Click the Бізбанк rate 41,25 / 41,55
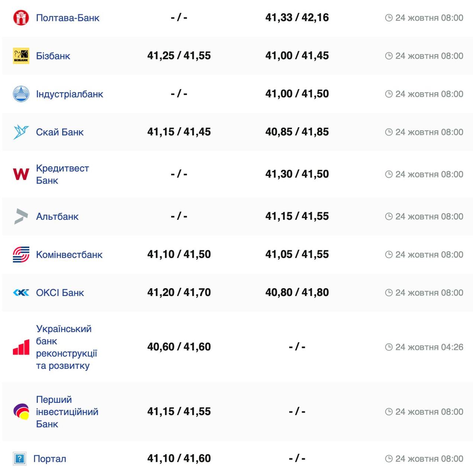This screenshot has width=473, height=476. pyautogui.click(x=179, y=56)
